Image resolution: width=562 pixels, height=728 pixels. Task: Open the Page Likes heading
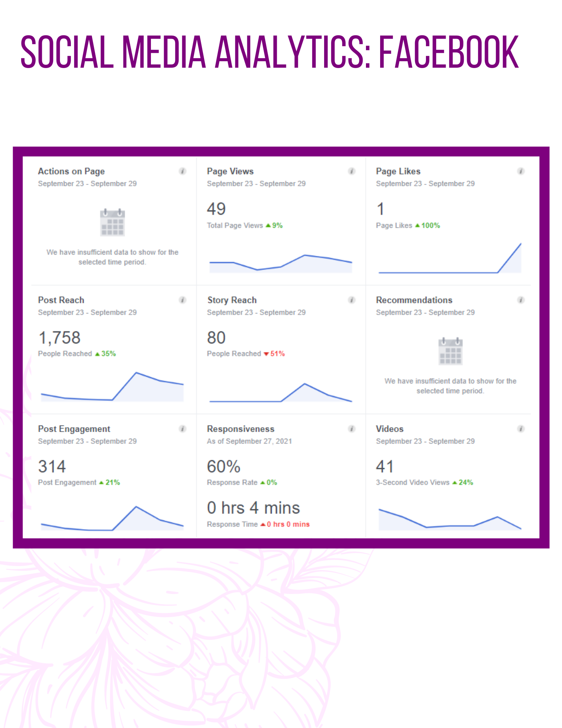coord(398,171)
